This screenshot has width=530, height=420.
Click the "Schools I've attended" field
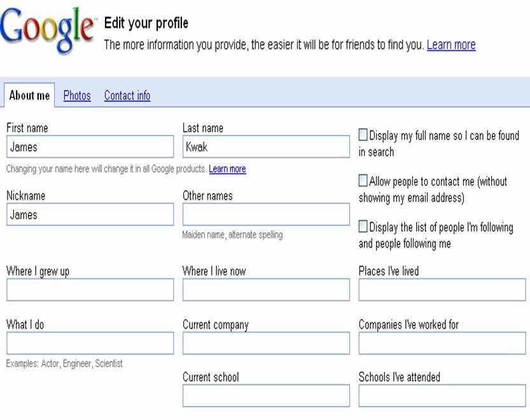point(441,395)
